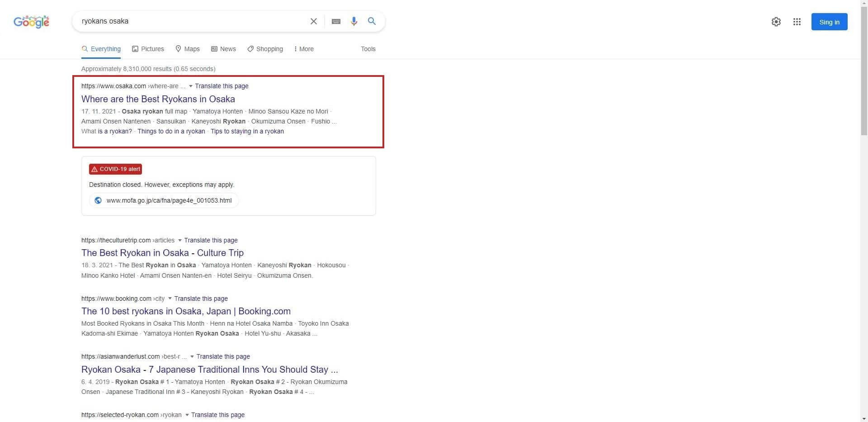
Task: Open the 'Things to do in a ryokan' sitelink
Action: [171, 131]
